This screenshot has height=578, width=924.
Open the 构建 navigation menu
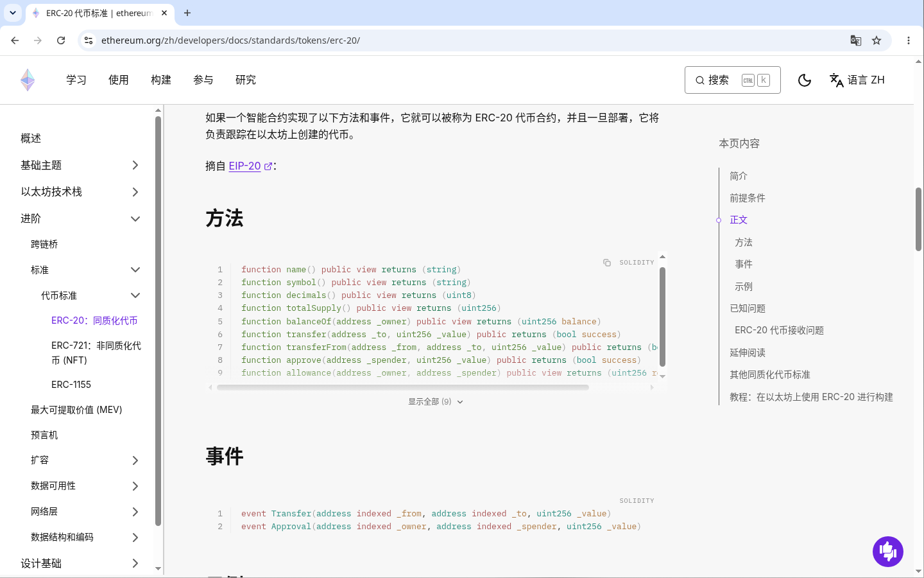pos(161,80)
